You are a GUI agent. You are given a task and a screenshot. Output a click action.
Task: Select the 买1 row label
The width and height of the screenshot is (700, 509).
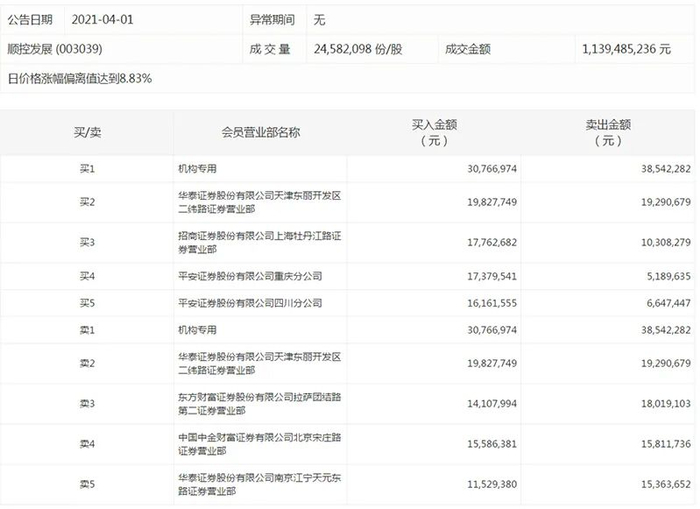(x=87, y=169)
